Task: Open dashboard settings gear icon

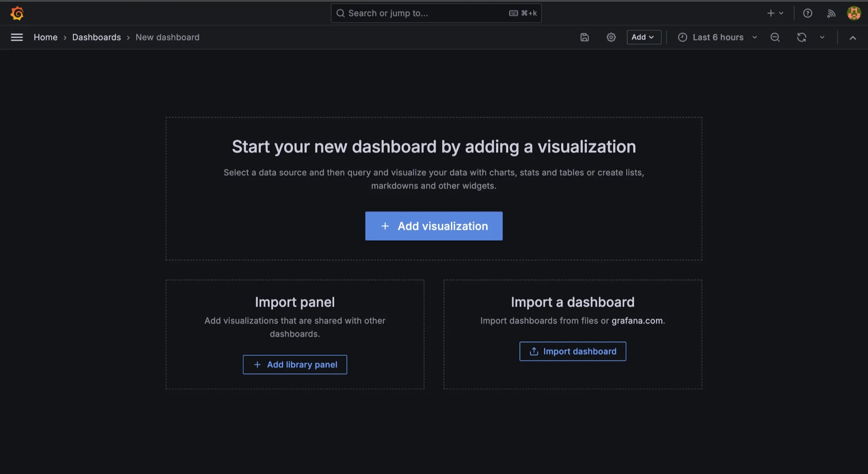Action: coord(611,37)
